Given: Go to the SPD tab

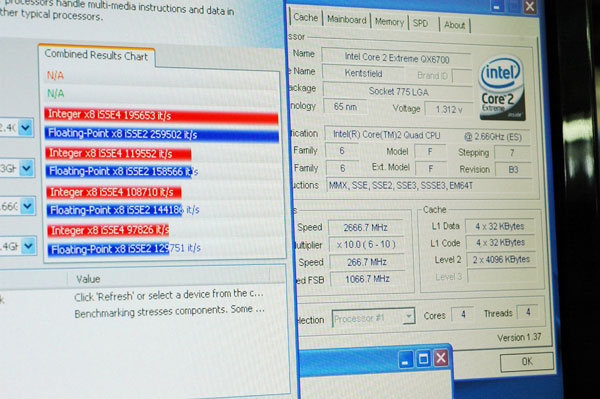Looking at the screenshot, I should (x=421, y=24).
